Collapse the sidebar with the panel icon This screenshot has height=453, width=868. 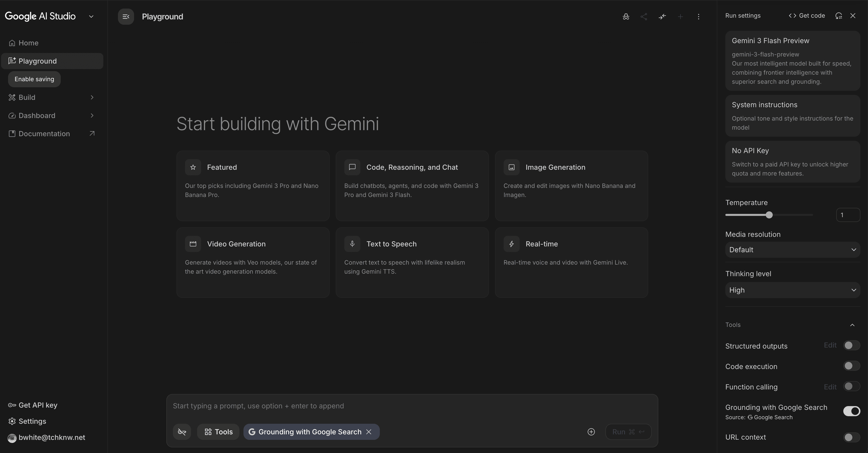tap(126, 16)
